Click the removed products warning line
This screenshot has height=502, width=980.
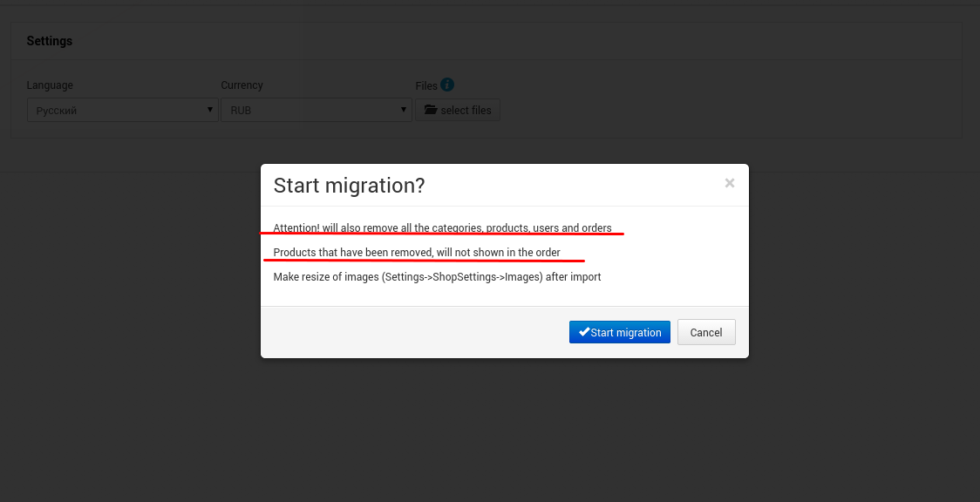[x=417, y=252]
